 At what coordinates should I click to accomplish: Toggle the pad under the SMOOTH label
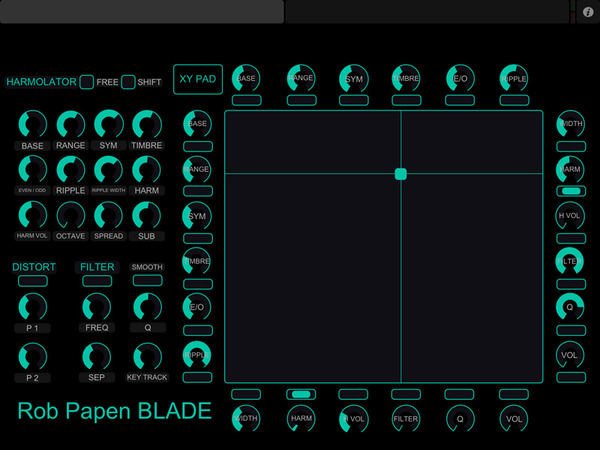(148, 280)
